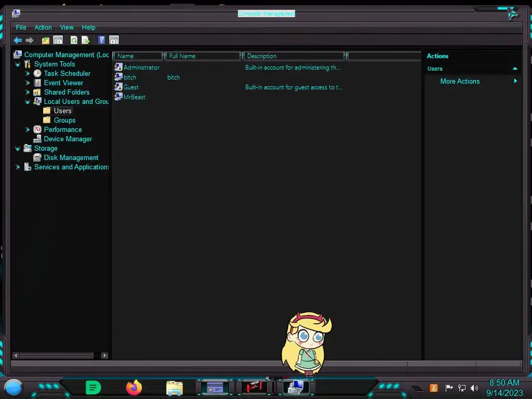Collapse the System Tools node
This screenshot has height=399, width=532.
pos(18,64)
